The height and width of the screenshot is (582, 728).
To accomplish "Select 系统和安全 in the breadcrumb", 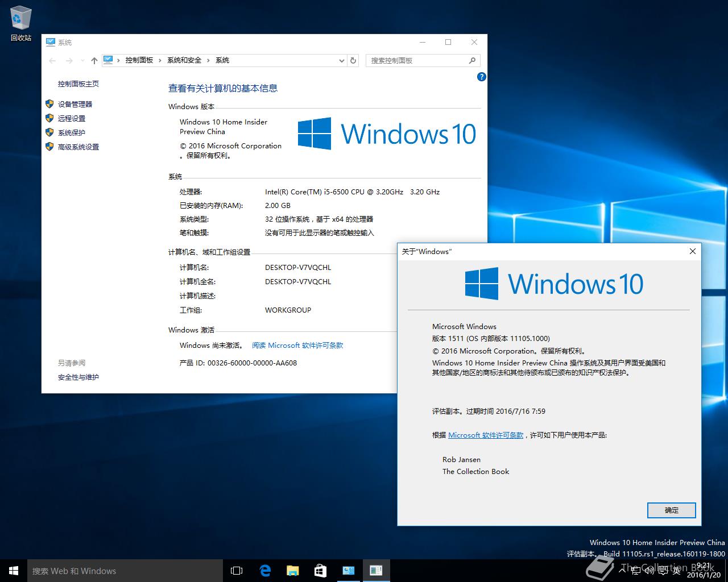I will coord(184,60).
